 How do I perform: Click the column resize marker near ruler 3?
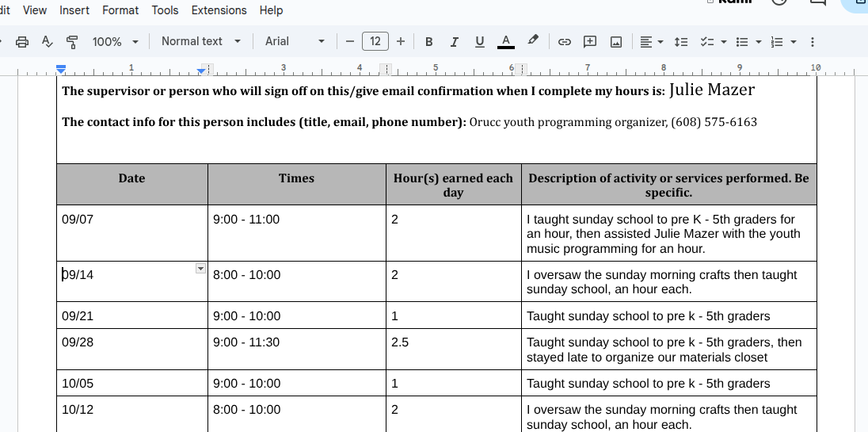[x=209, y=70]
